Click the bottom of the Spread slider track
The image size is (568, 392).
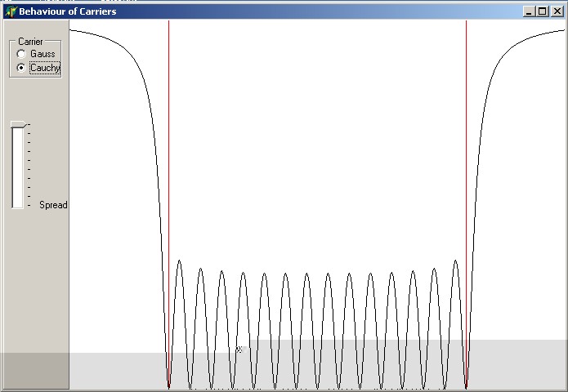(x=17, y=203)
